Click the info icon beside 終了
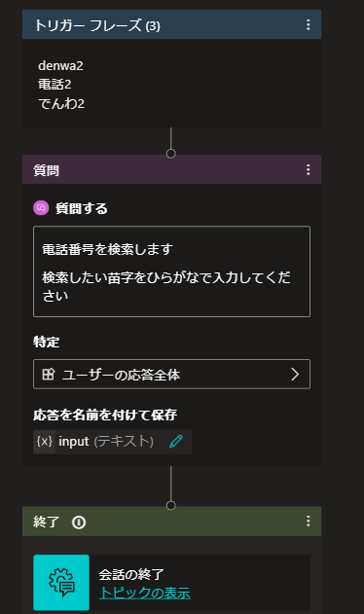Screen dimensions: 364x614 coord(79,522)
